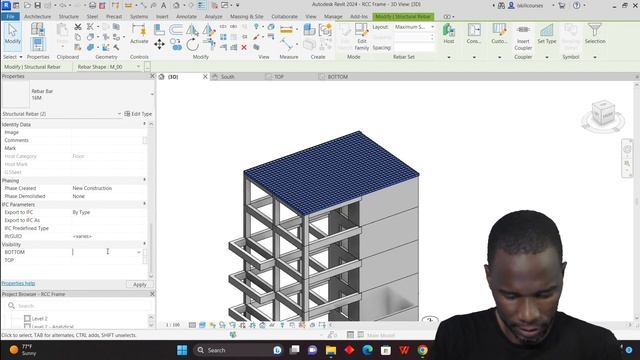
Task: Open Google Chrome from taskbar
Action: click(x=422, y=350)
